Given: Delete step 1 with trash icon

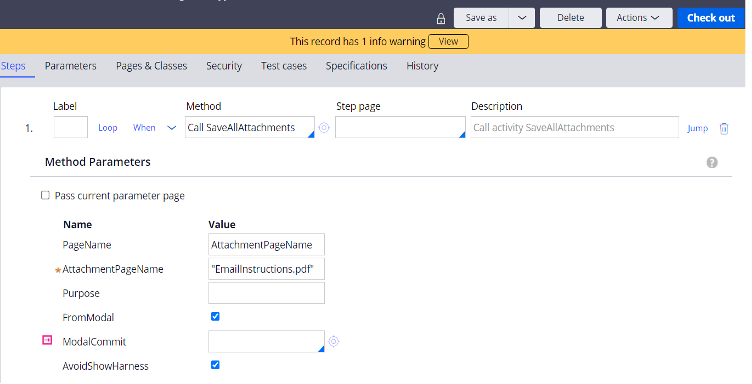Looking at the screenshot, I should click(x=724, y=128).
